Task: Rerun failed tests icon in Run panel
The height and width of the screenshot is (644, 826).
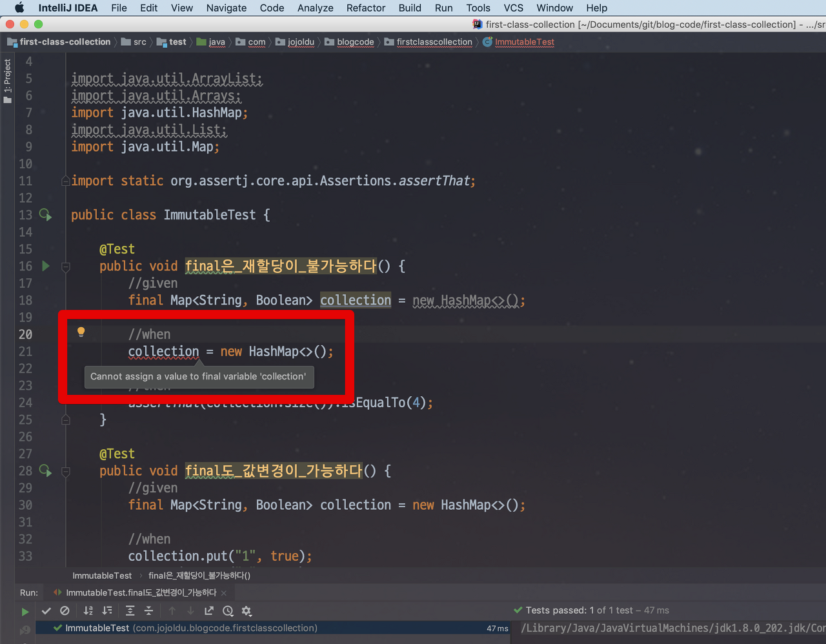Action: 25,630
